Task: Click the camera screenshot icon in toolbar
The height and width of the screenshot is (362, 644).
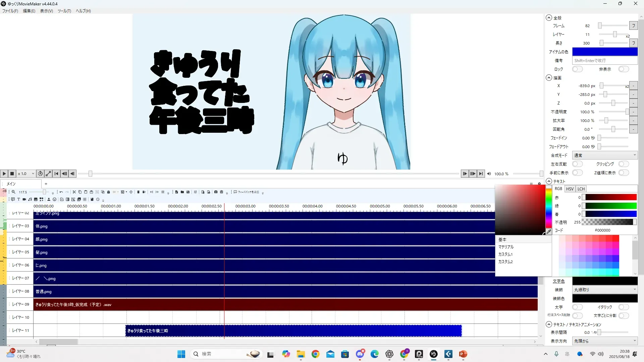Action: coord(216,192)
